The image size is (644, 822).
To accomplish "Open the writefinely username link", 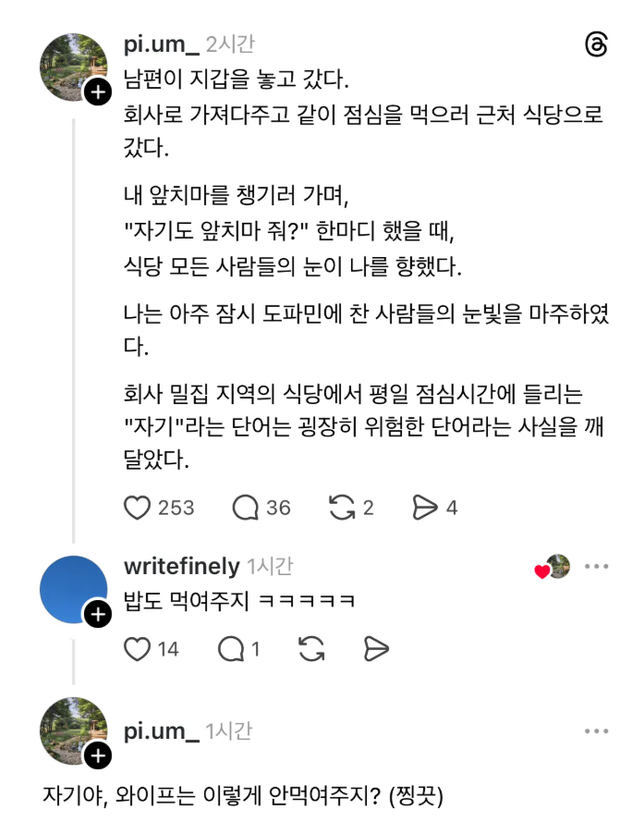I will [x=181, y=567].
